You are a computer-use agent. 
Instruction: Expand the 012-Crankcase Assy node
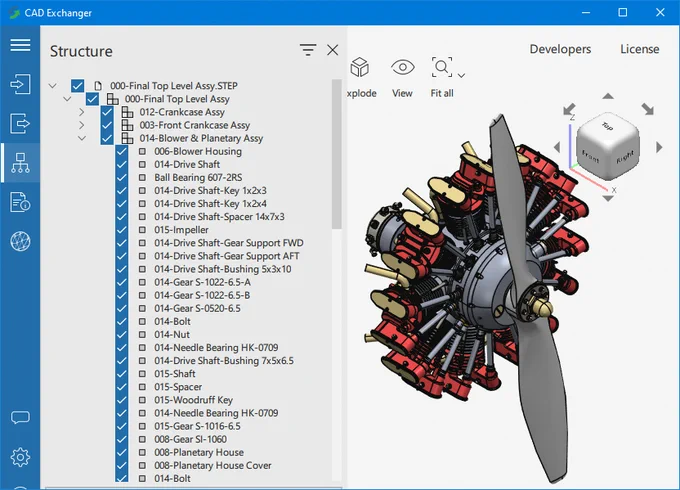tap(82, 112)
